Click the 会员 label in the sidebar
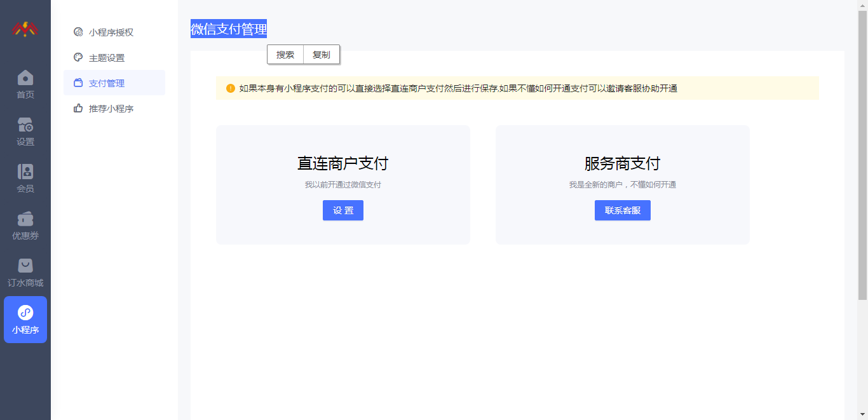Image resolution: width=868 pixels, height=420 pixels. click(25, 189)
